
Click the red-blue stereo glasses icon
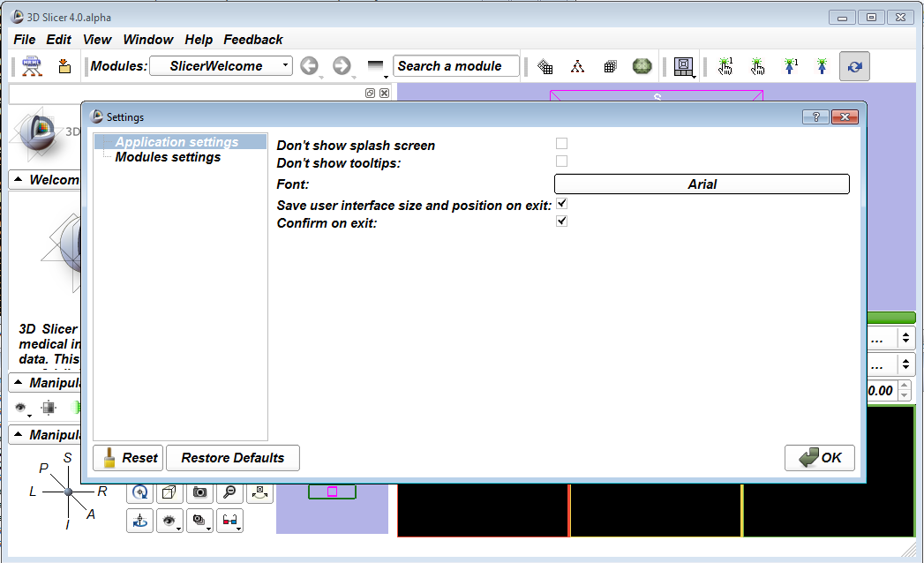[229, 522]
